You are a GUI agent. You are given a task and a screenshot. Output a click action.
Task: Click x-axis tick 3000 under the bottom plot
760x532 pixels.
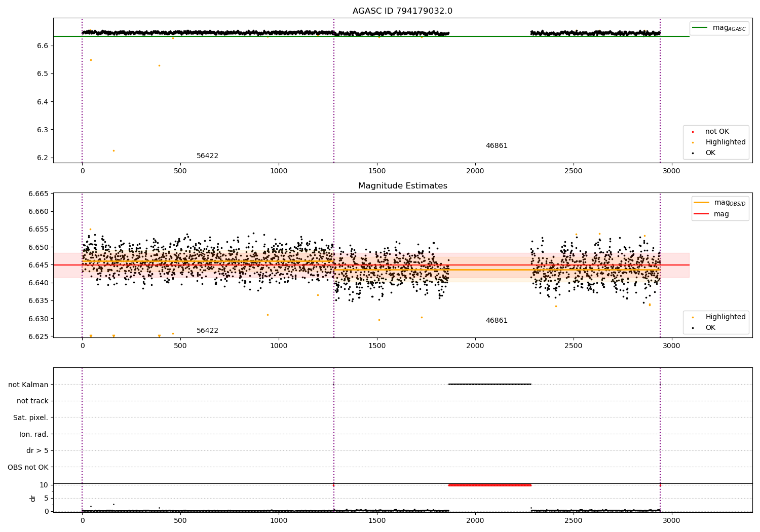[x=672, y=521]
